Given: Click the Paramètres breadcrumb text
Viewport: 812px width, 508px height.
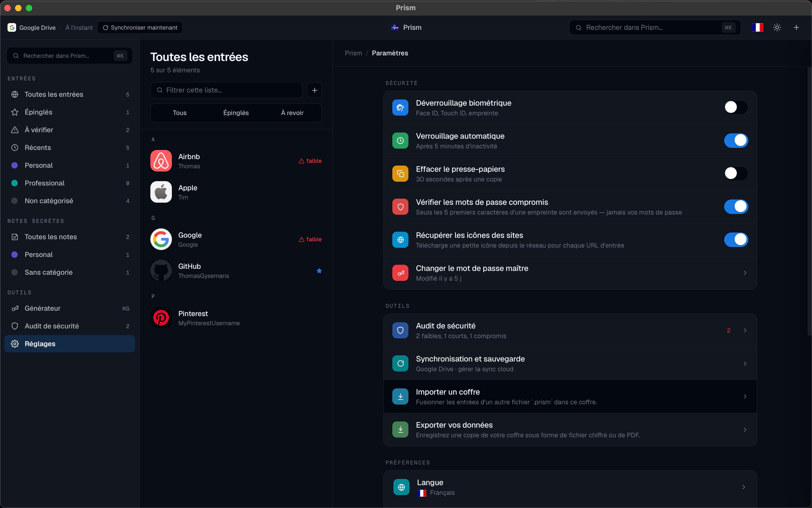Looking at the screenshot, I should (x=390, y=53).
